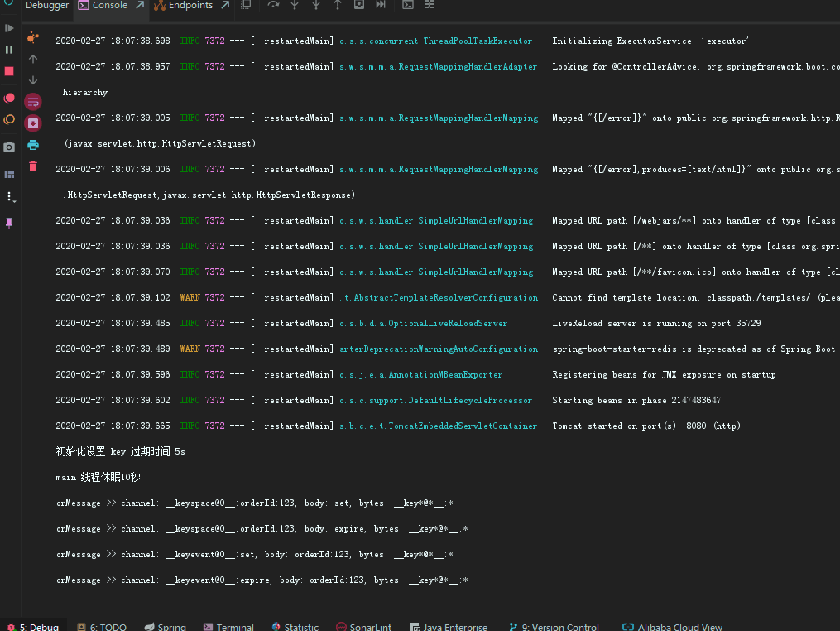Toggle the pin tab icon
Viewport: 840px width, 631px height.
point(9,223)
